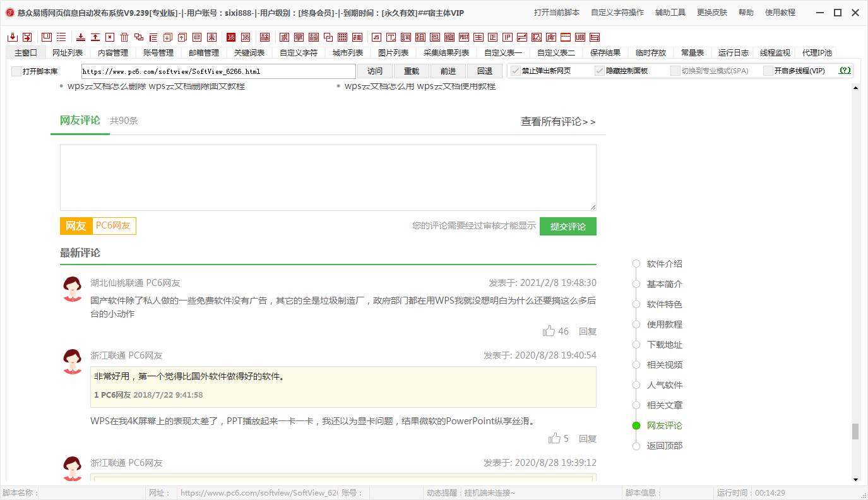Open the 打开当前脚本 menu
The image size is (868, 500).
coord(557,13)
